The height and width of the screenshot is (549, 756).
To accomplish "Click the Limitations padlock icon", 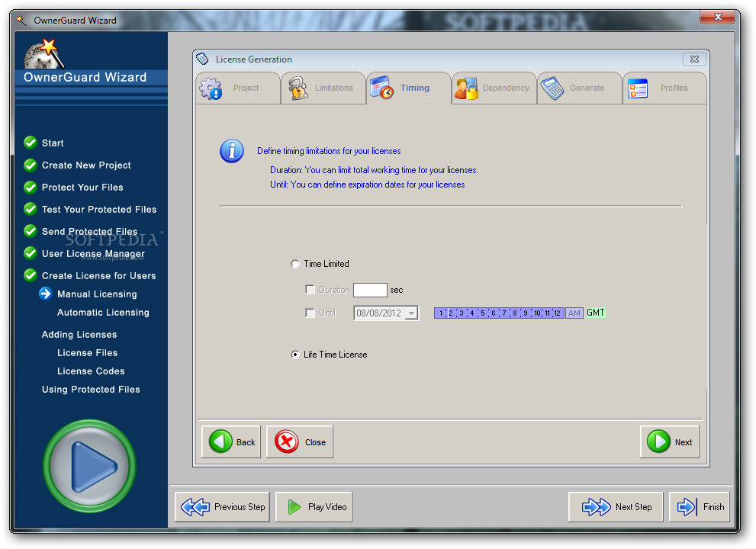I will click(298, 88).
